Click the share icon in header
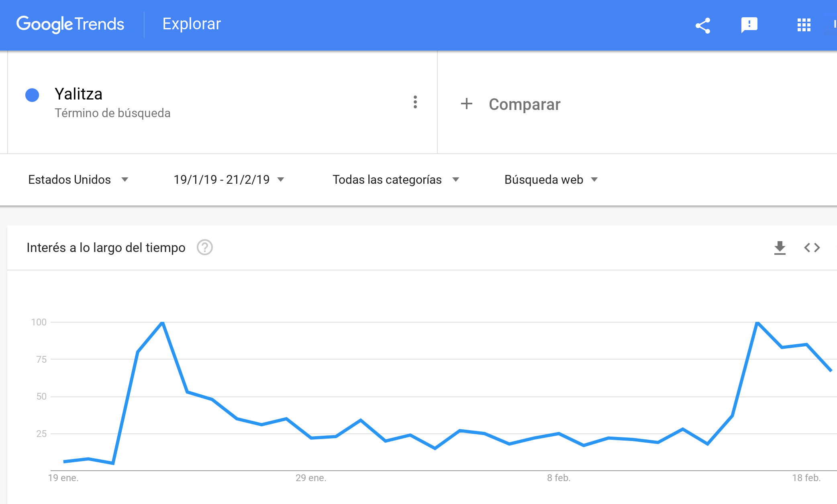Image resolution: width=837 pixels, height=504 pixels. [703, 26]
